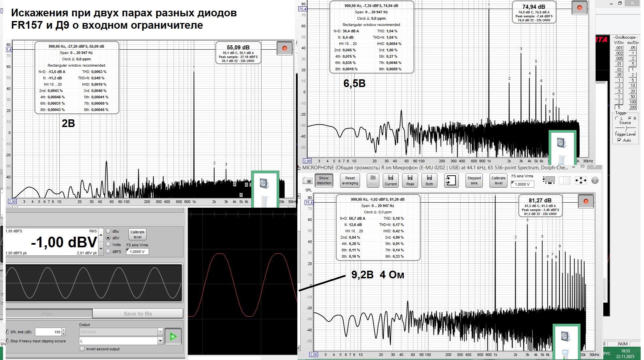
Task: Toggle the Show distortion button
Action: tap(324, 180)
